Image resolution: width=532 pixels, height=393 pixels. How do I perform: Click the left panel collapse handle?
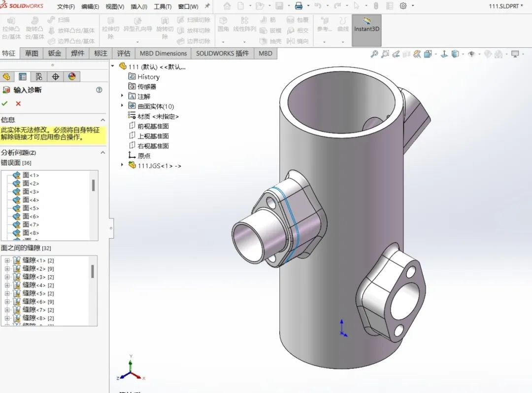point(111,228)
